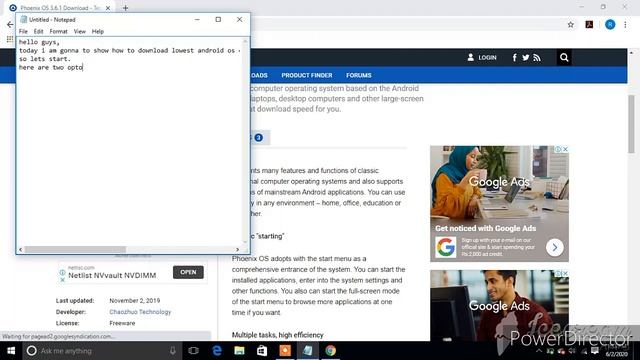This screenshot has width=640, height=360.
Task: Click the blue comments count badge
Action: [258, 138]
